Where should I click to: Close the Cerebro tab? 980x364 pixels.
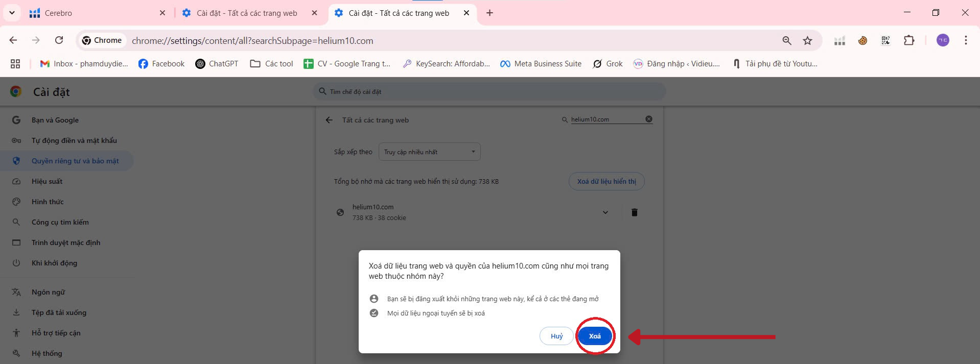tap(162, 13)
